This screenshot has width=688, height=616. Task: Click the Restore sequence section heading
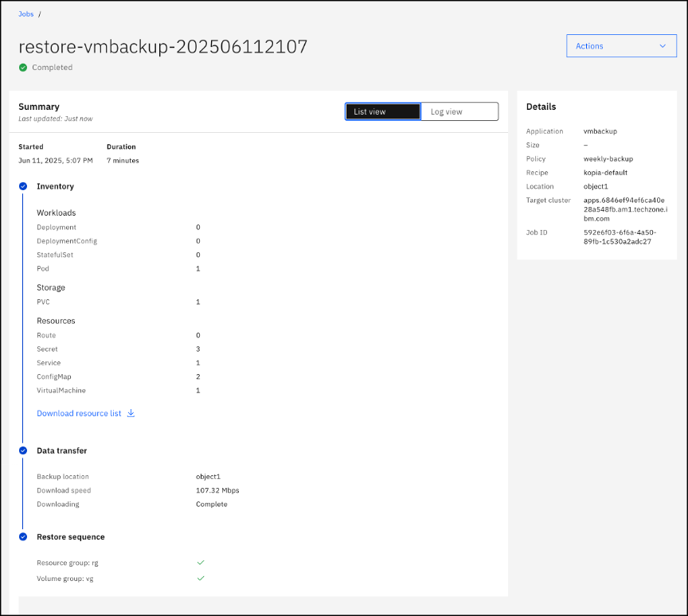[x=70, y=537]
